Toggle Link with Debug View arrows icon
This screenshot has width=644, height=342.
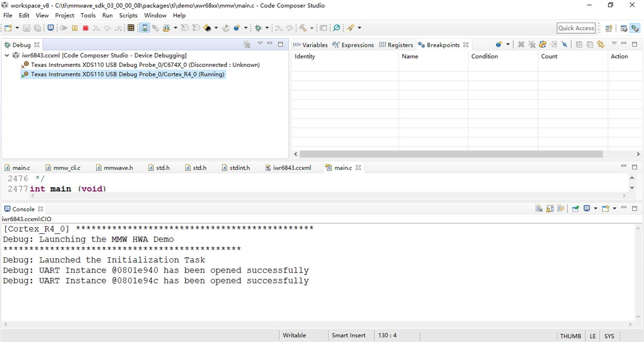coord(601,44)
